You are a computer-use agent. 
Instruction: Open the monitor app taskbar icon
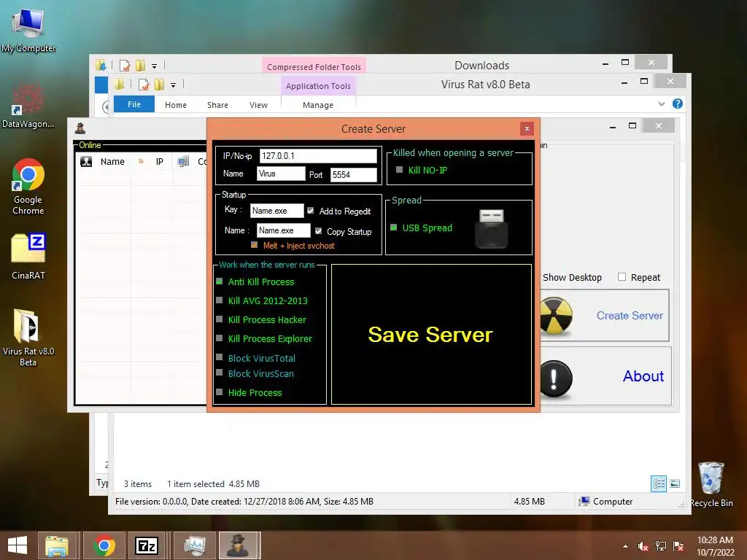coord(194,545)
